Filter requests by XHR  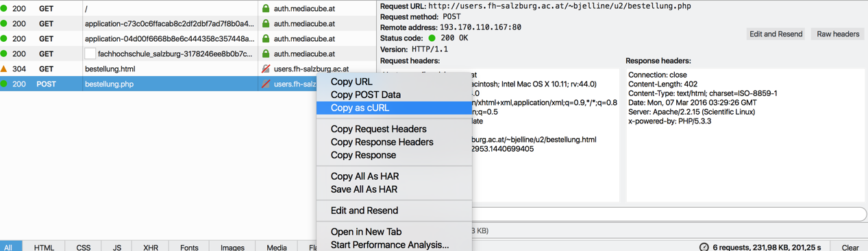(x=151, y=247)
